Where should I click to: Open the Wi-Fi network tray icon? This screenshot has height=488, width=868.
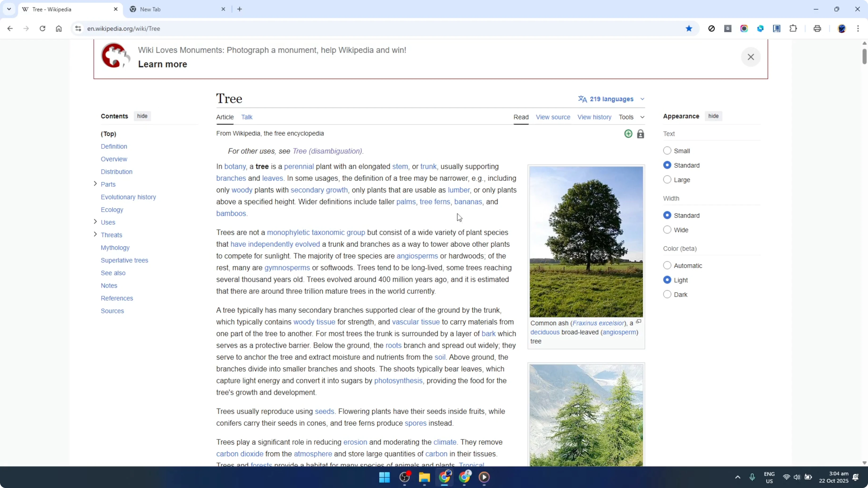click(x=786, y=477)
